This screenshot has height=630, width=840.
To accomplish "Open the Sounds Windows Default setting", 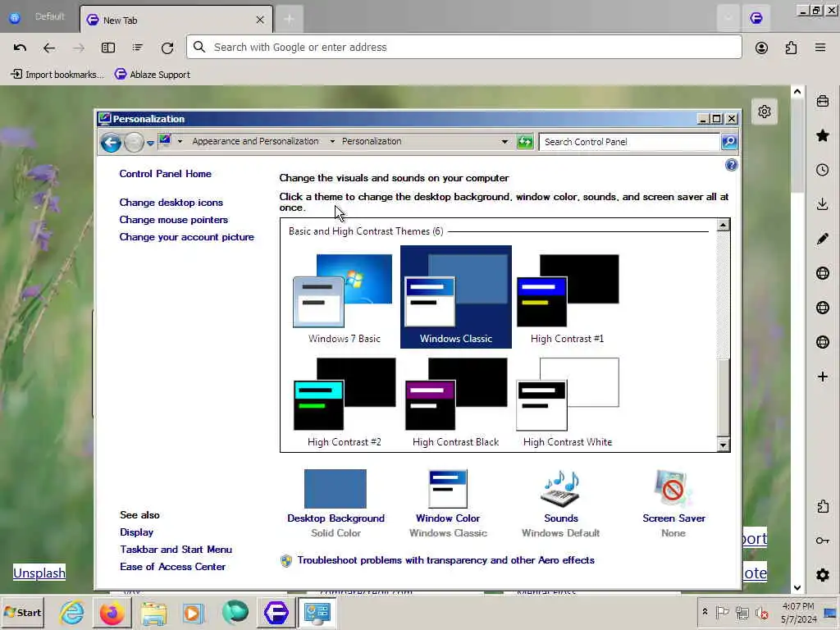I will pyautogui.click(x=561, y=504).
